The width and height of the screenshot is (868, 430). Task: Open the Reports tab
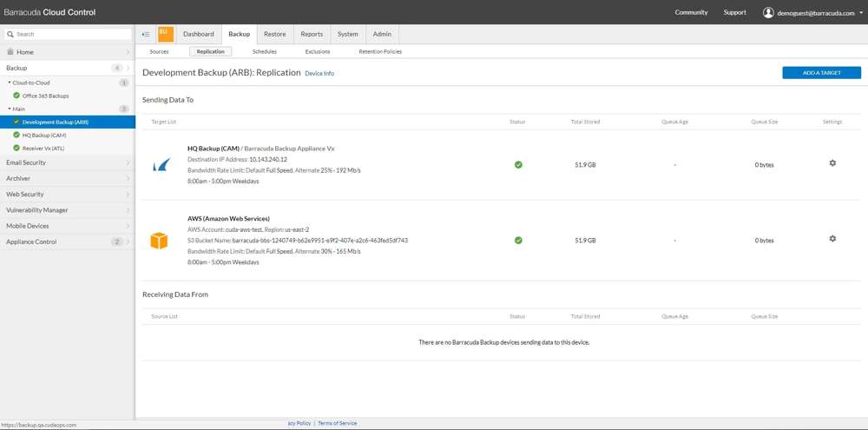pos(312,35)
